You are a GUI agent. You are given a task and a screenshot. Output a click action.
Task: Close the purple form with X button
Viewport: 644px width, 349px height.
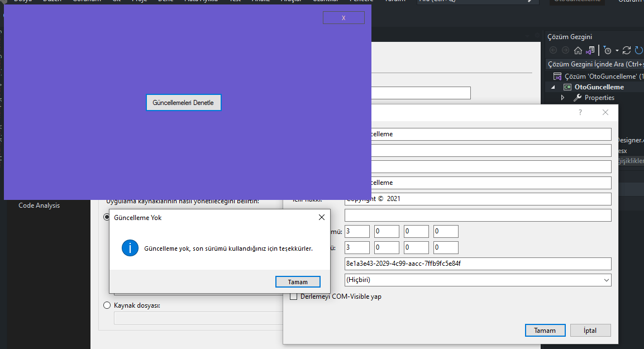[x=344, y=18]
